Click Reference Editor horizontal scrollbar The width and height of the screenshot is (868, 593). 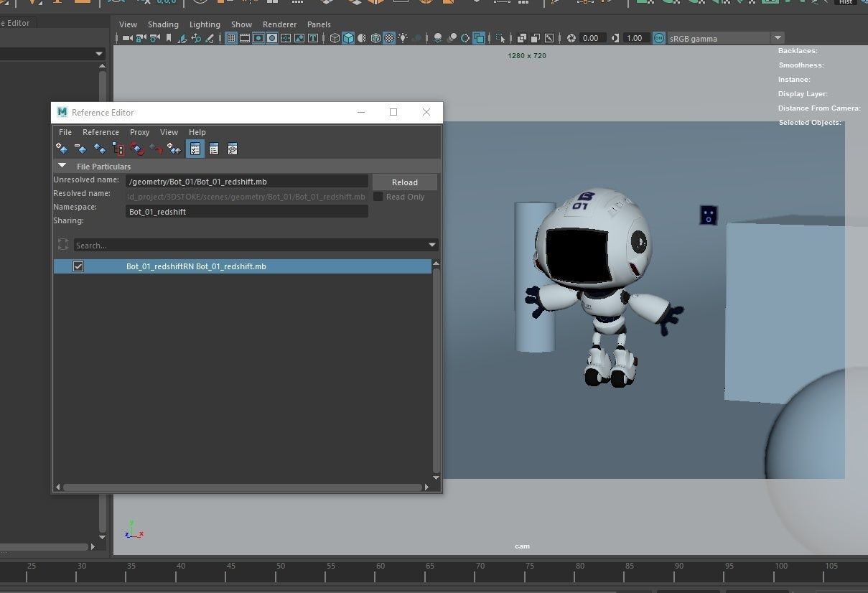click(x=243, y=487)
